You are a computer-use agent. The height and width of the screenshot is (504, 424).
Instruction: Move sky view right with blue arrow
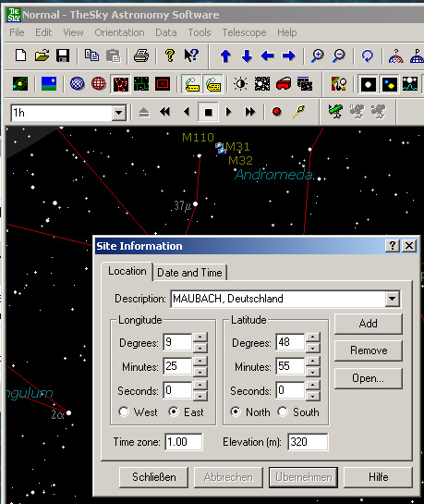pyautogui.click(x=288, y=55)
